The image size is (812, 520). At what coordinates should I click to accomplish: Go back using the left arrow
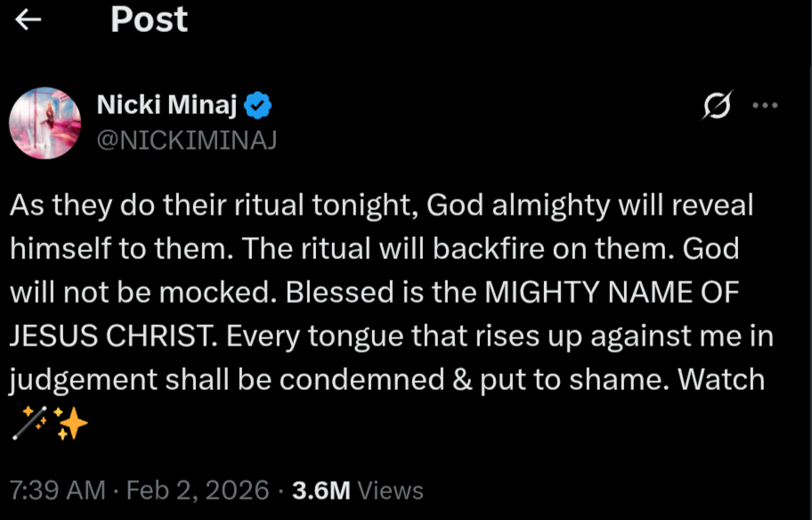(28, 20)
